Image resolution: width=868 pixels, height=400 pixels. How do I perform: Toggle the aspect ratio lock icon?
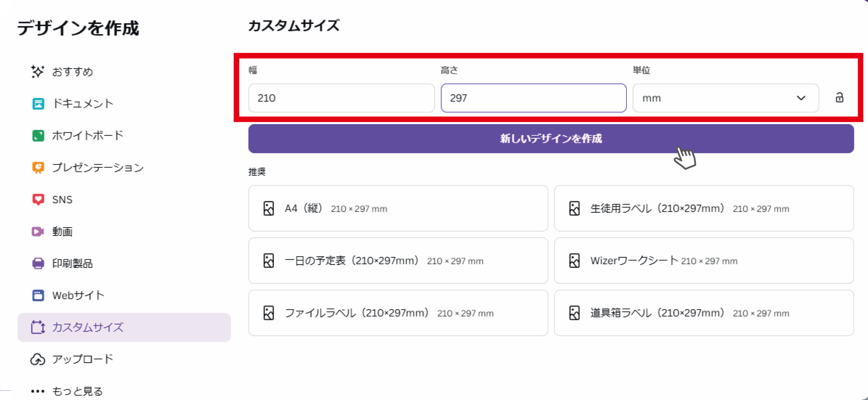[839, 98]
